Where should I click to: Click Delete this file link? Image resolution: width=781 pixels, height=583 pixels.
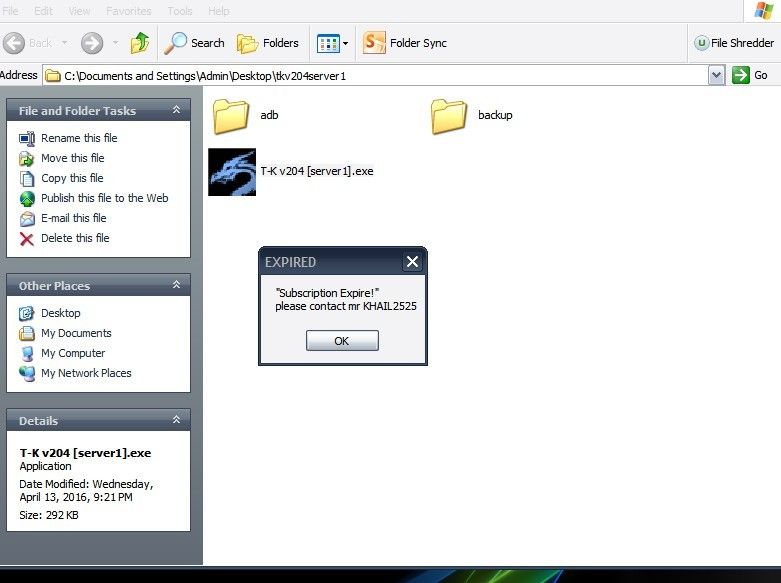75,238
